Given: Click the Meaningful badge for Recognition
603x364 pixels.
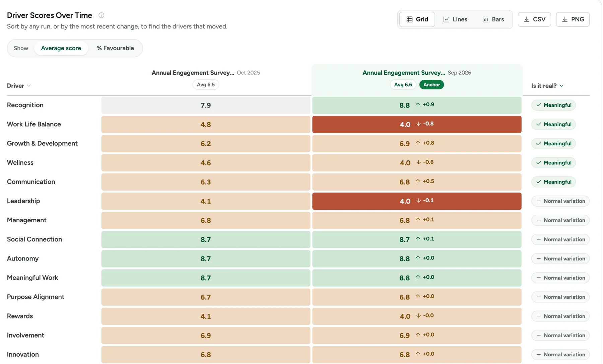Looking at the screenshot, I should click(553, 105).
